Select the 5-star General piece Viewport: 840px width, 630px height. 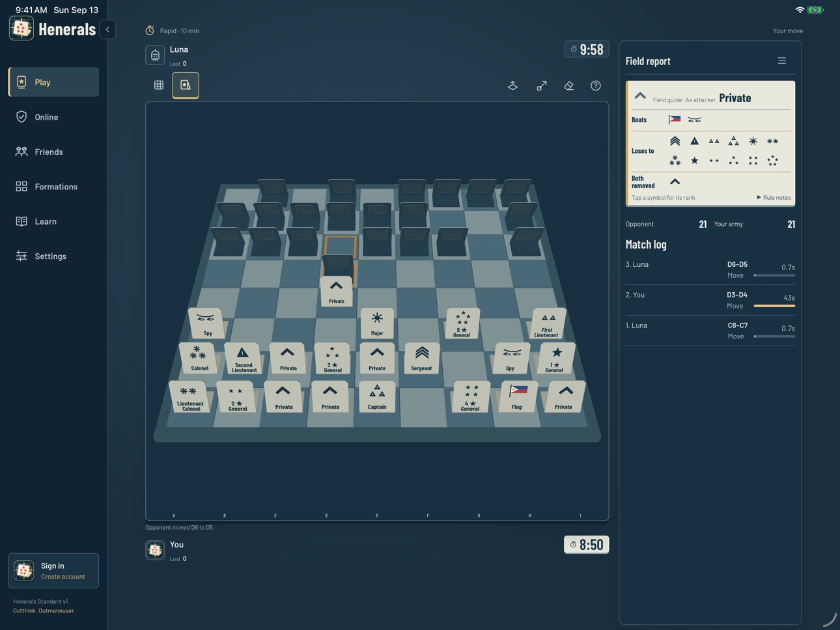pos(462,323)
